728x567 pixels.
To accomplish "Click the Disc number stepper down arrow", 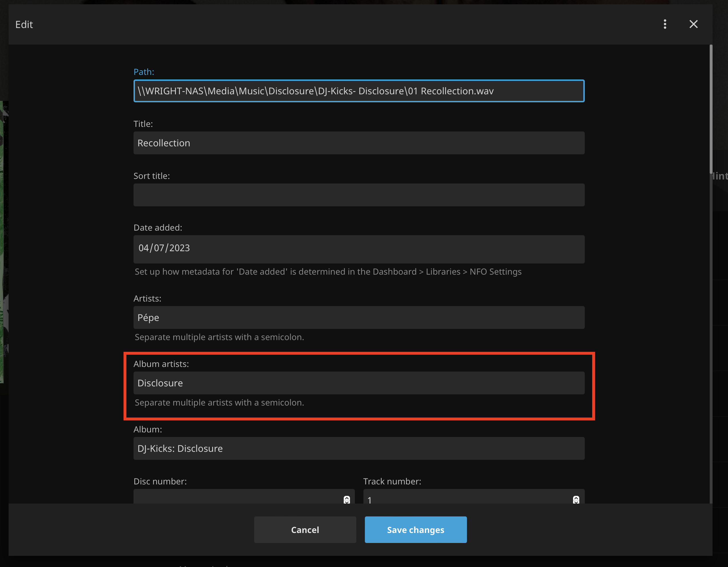I will [347, 502].
